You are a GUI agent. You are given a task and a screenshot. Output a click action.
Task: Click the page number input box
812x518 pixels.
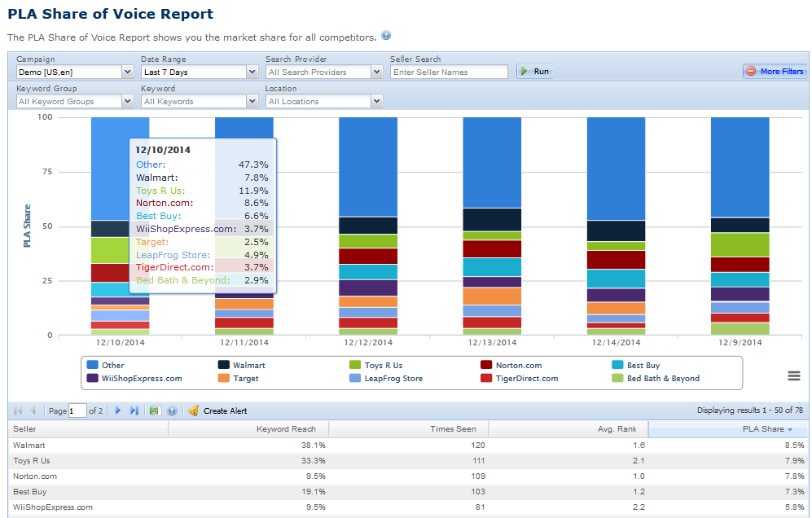pyautogui.click(x=77, y=410)
